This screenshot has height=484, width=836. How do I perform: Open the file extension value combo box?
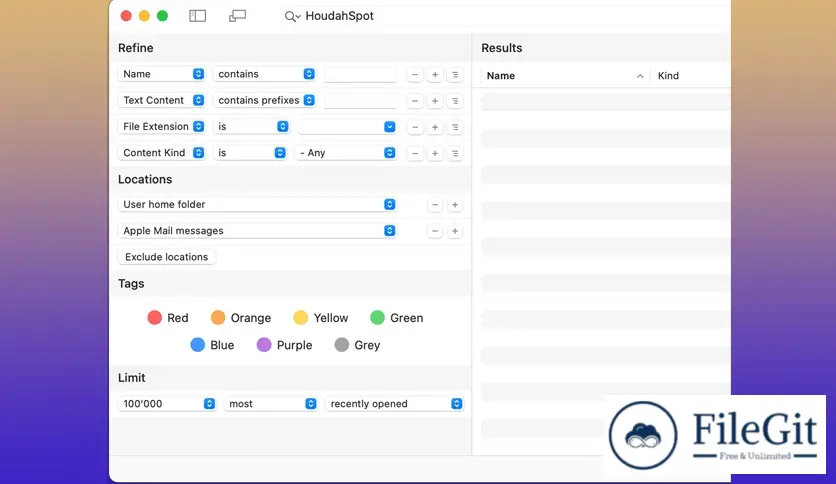(347, 127)
